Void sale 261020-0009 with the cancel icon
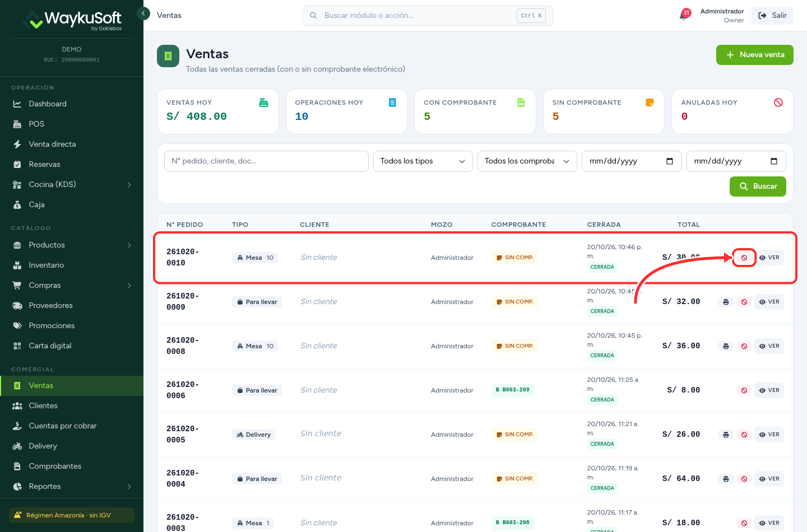 click(x=744, y=302)
